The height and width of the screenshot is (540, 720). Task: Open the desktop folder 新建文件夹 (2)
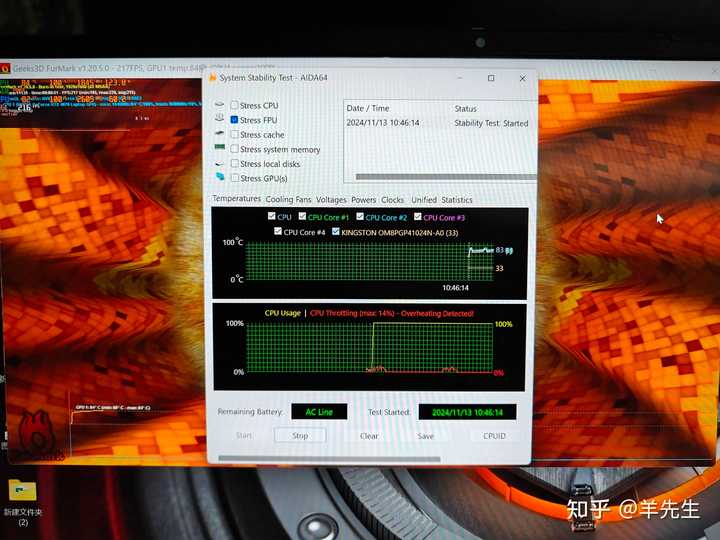pyautogui.click(x=22, y=502)
